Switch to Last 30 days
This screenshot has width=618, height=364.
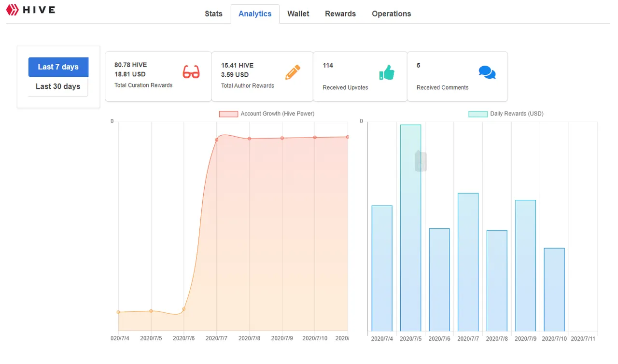click(x=58, y=86)
